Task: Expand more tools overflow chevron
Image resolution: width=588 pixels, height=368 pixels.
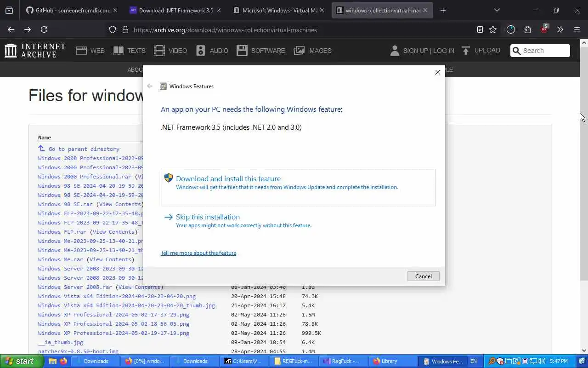Action: [x=560, y=29]
